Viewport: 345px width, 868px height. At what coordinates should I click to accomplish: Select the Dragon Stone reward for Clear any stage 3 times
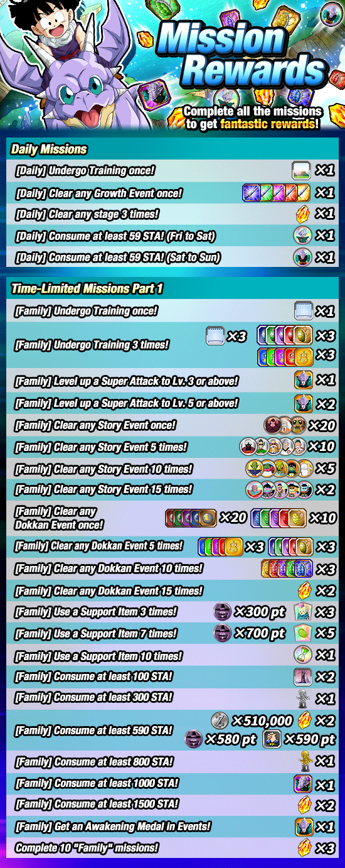(x=303, y=214)
